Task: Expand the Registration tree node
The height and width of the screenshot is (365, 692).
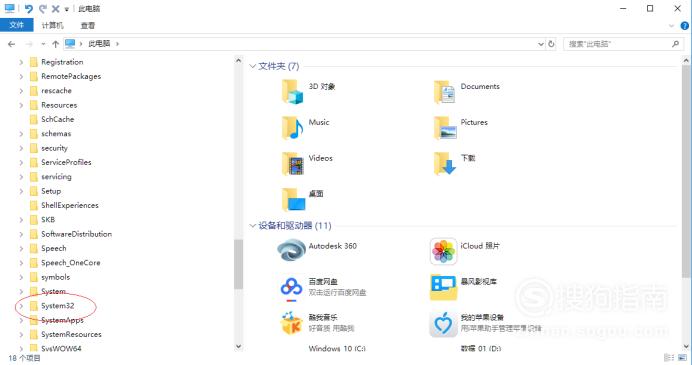Action: click(21, 62)
